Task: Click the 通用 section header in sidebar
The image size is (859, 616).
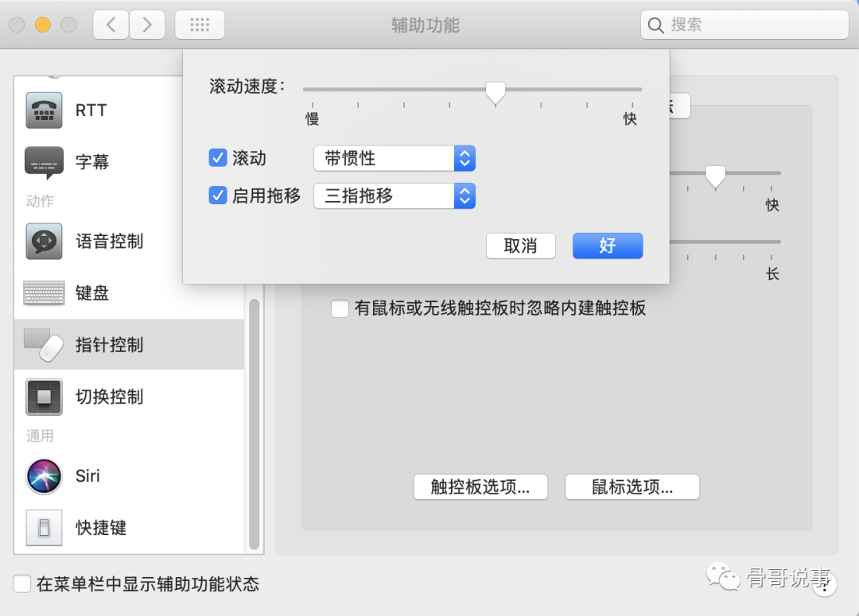Action: (40, 436)
